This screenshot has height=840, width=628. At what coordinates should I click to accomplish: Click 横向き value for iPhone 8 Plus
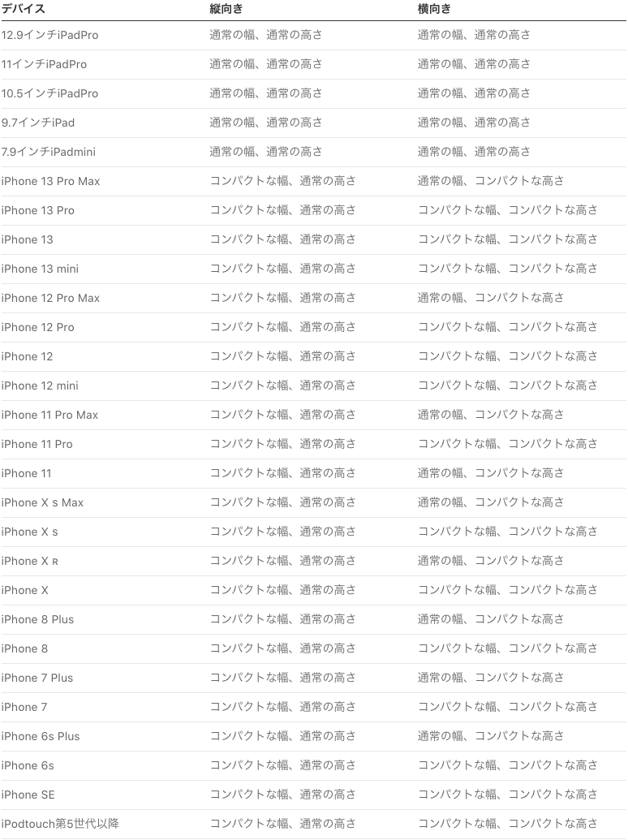pyautogui.click(x=491, y=618)
